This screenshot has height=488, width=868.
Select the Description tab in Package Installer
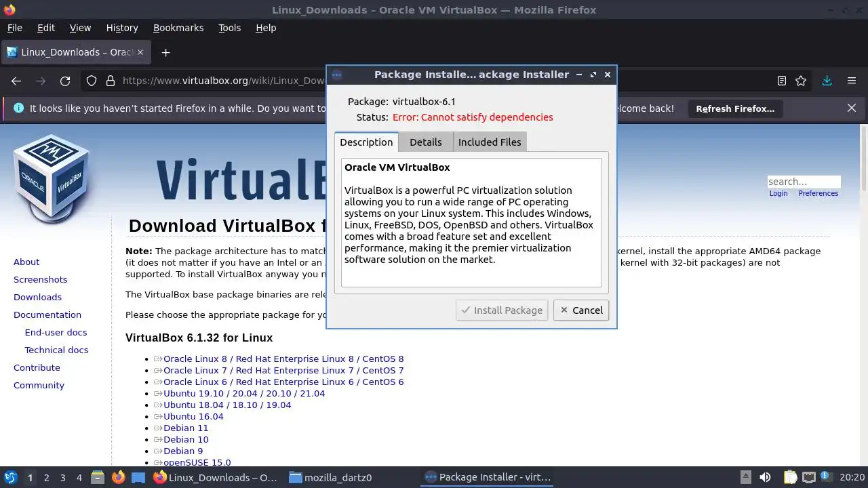(366, 142)
